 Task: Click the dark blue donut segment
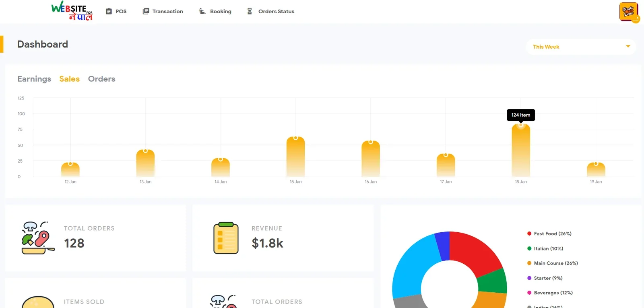[443, 246]
